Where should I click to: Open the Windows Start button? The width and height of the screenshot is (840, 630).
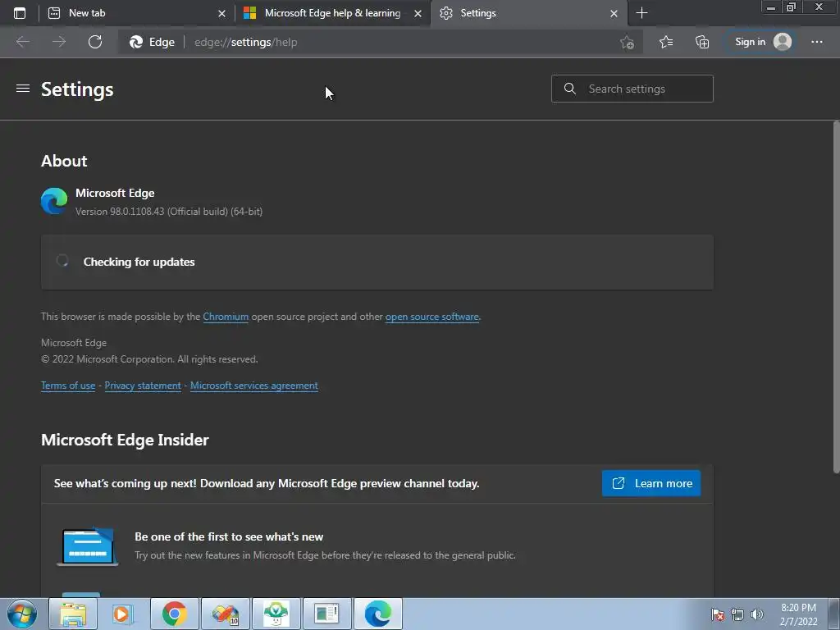click(22, 614)
